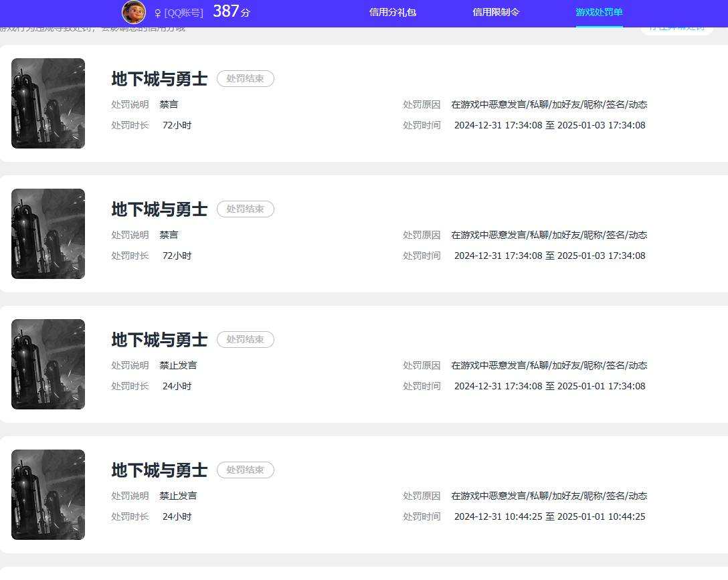Click 地下城与勇士 title of penalty ending 2025-01-01 17:34:08
728x580 pixels.
point(159,340)
